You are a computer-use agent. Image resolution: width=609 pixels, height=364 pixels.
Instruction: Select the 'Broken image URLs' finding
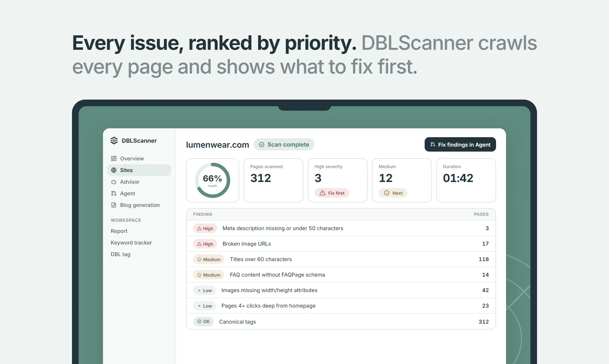coord(247,244)
